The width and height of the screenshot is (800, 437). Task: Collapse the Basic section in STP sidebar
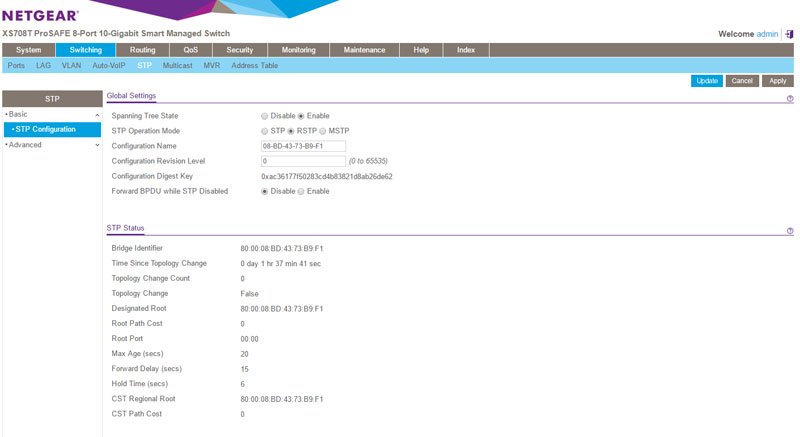[x=97, y=115]
